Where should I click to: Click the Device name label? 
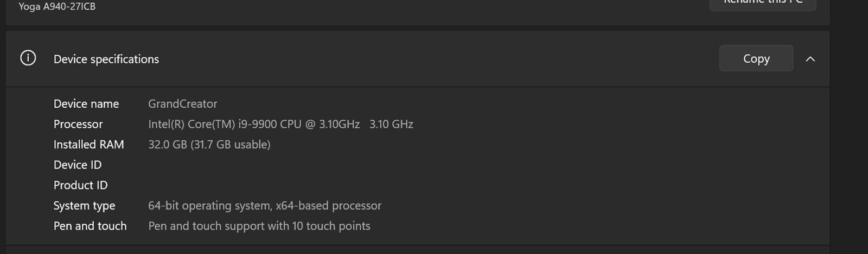tap(86, 103)
